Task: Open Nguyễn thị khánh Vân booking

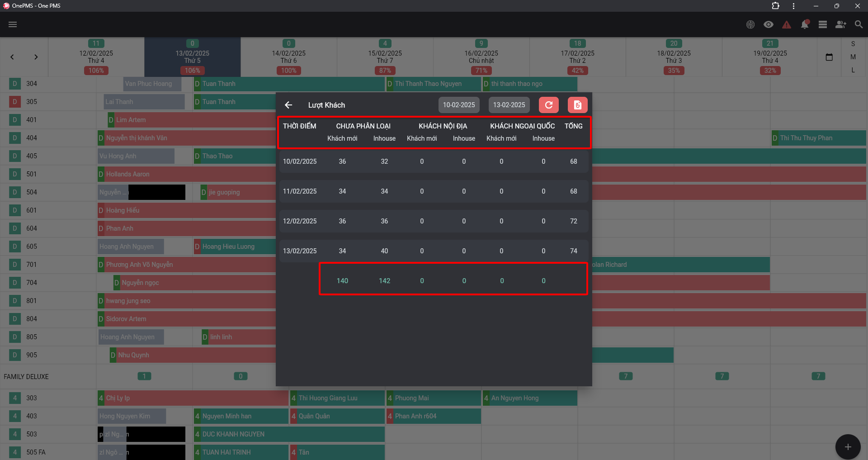Action: (187, 138)
